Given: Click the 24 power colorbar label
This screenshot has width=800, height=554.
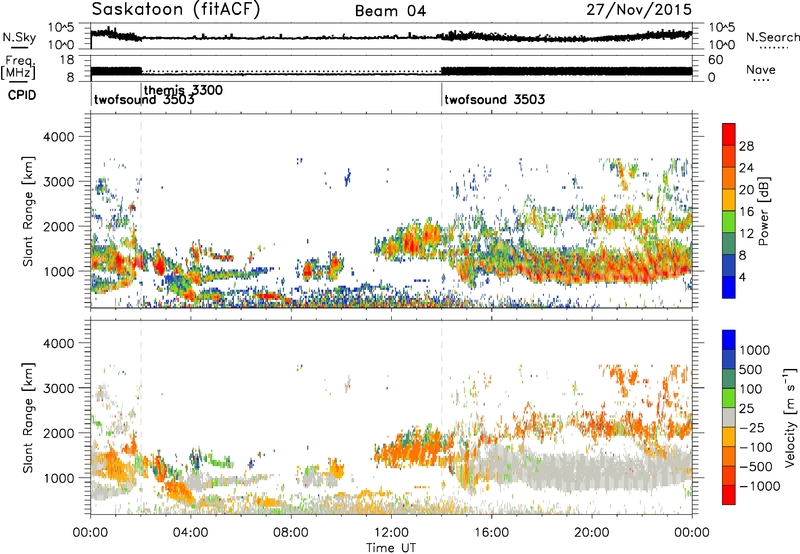Looking at the screenshot, I should point(746,168).
